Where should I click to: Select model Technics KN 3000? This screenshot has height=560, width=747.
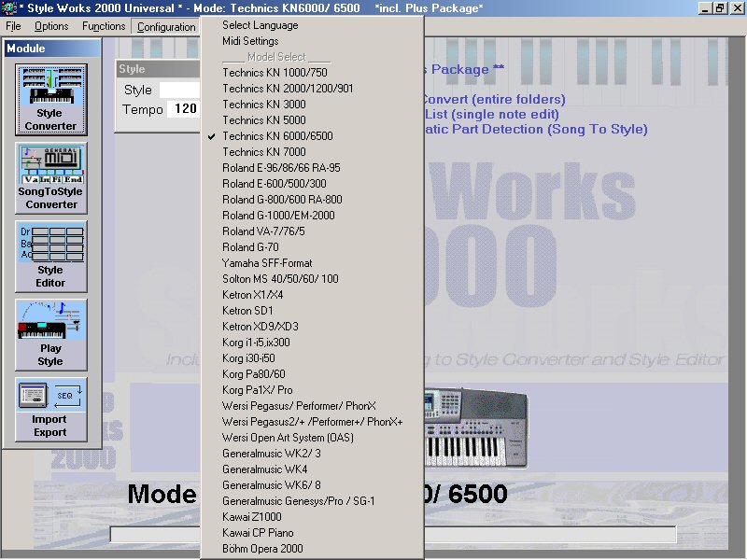click(312, 105)
